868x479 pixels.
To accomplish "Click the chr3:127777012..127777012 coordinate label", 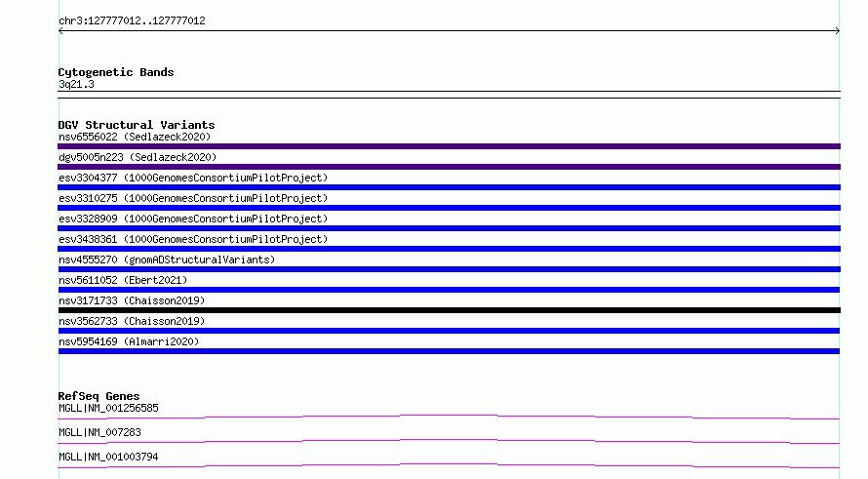I will tap(132, 21).
